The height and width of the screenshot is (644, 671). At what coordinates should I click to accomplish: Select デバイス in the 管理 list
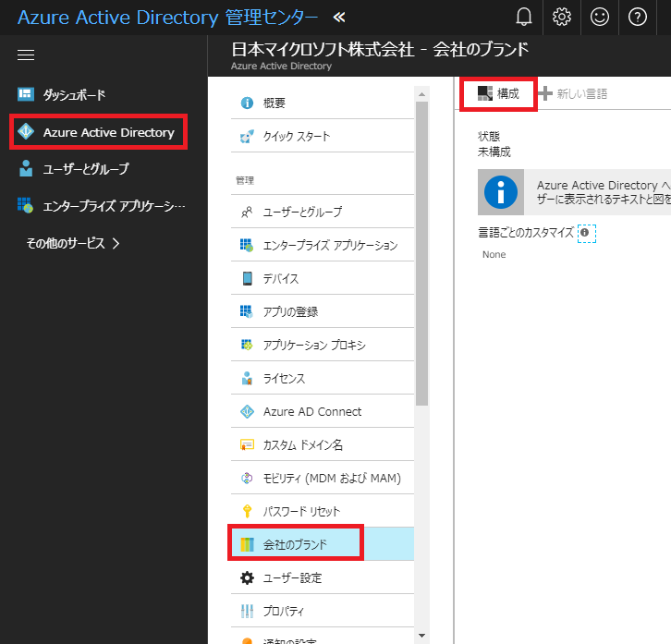(323, 278)
